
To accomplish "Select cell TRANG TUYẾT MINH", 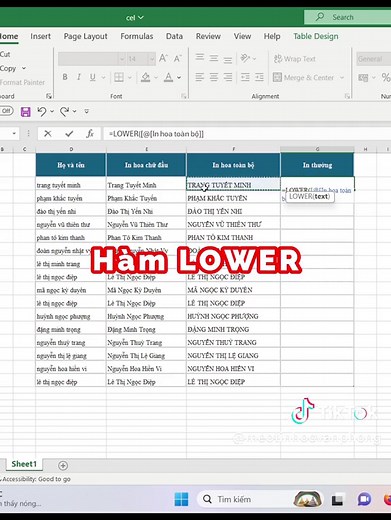I will click(233, 184).
